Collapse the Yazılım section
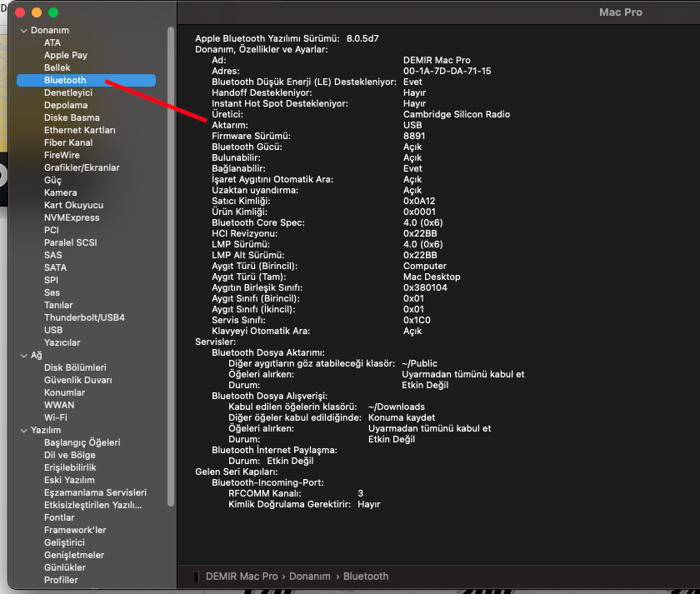Viewport: 700px width, 594px height. (x=23, y=431)
